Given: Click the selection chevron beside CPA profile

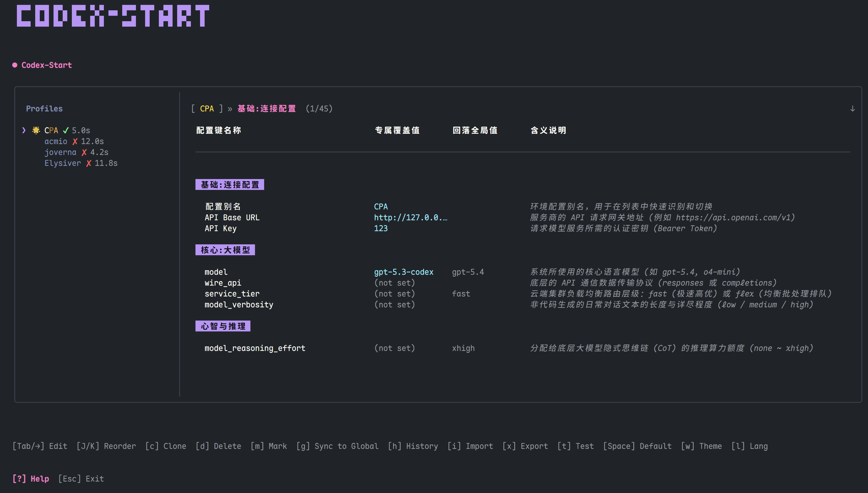Looking at the screenshot, I should [x=24, y=130].
